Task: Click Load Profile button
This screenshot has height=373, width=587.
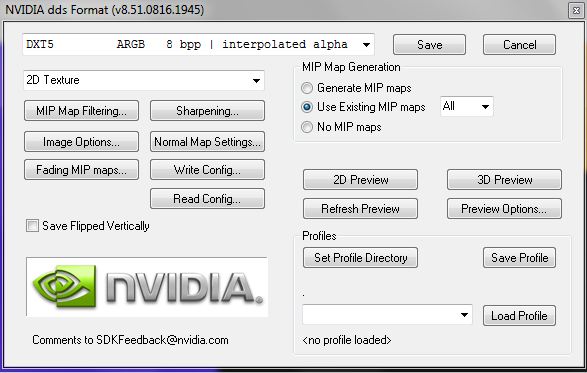Action: pos(519,316)
